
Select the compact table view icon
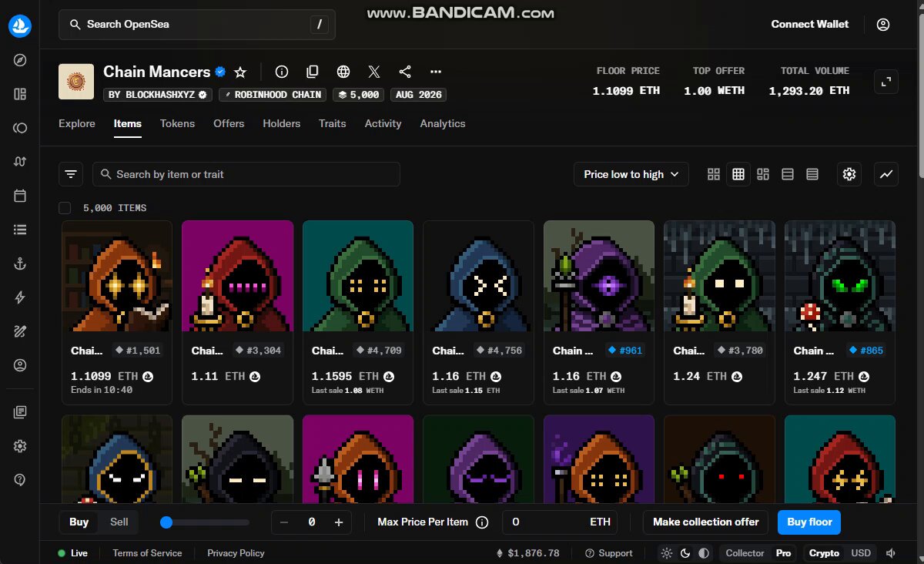812,174
